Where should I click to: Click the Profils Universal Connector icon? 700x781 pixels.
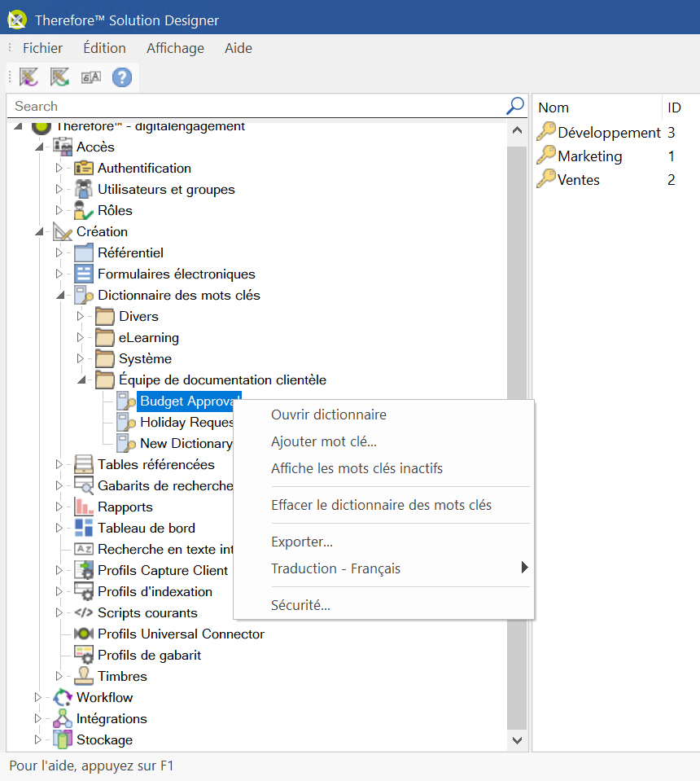(84, 634)
